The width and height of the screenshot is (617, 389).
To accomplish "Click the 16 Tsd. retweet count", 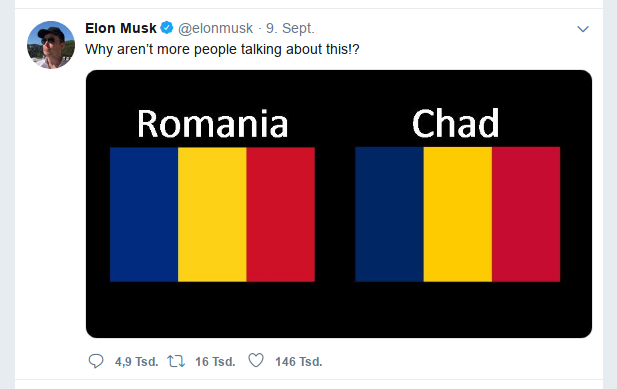I will pos(215,361).
